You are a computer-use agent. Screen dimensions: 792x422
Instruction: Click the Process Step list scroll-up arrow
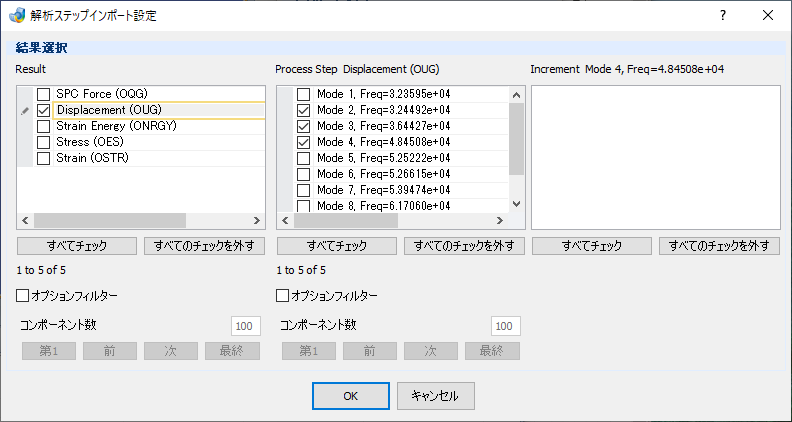[516, 95]
